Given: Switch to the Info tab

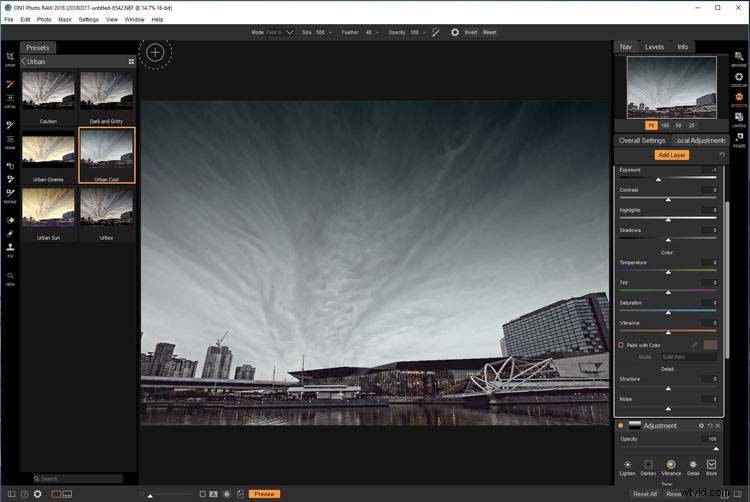Looking at the screenshot, I should [x=683, y=47].
